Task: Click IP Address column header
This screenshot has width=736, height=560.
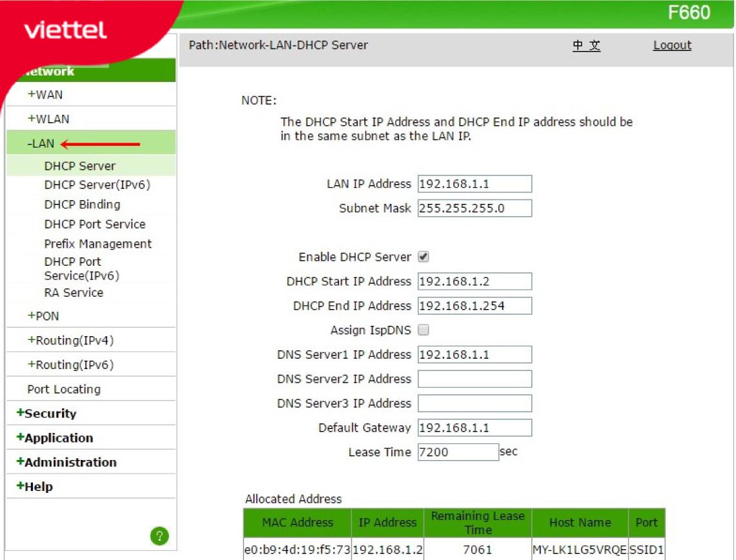Action: tap(388, 523)
